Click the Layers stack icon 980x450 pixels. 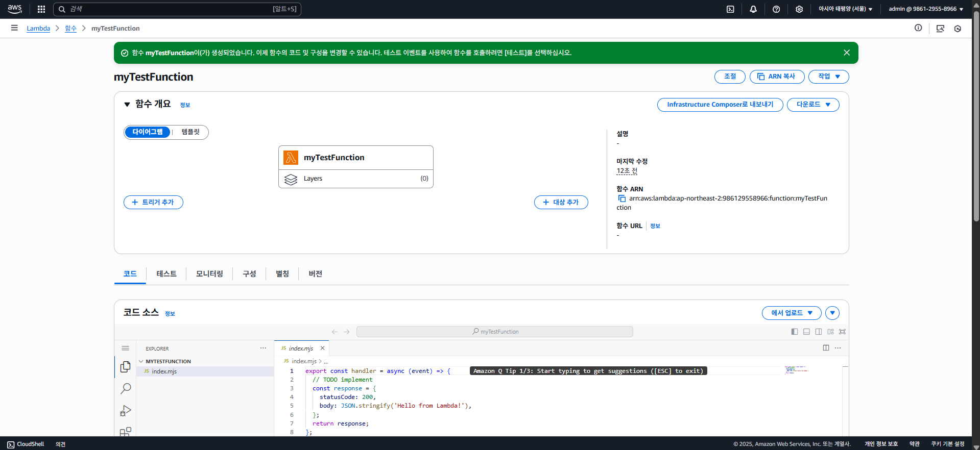[291, 179]
